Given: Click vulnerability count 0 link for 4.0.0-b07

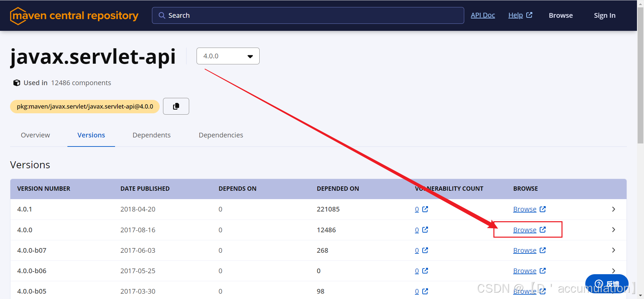Looking at the screenshot, I should (417, 250).
